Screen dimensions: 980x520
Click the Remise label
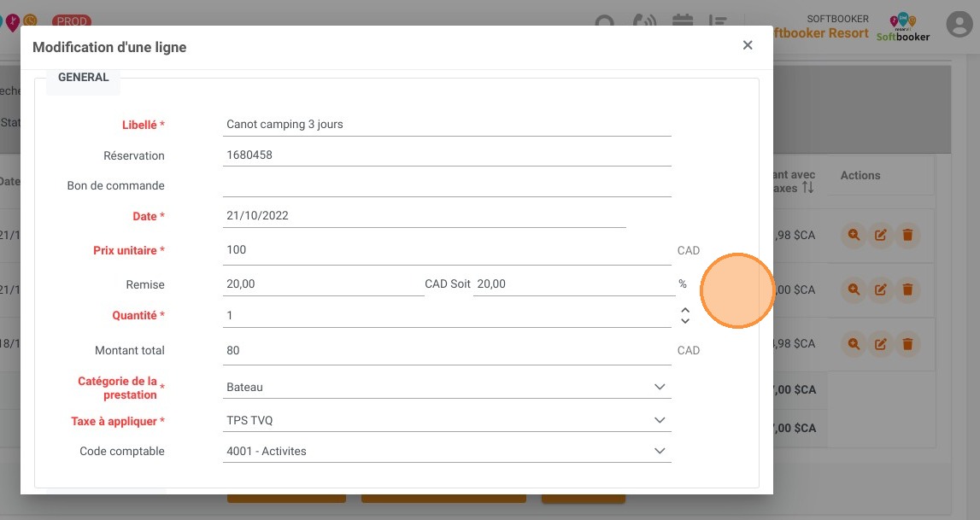pos(145,284)
